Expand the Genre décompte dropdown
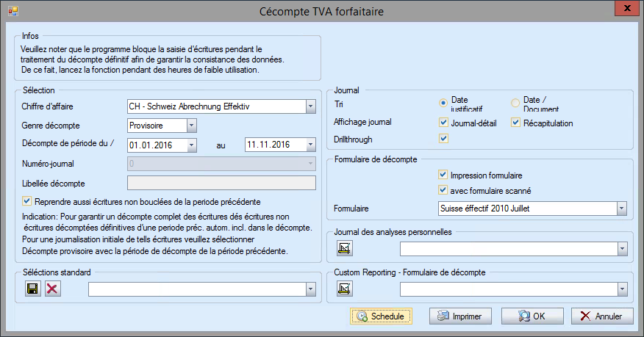This screenshot has height=337, width=644. [x=191, y=126]
